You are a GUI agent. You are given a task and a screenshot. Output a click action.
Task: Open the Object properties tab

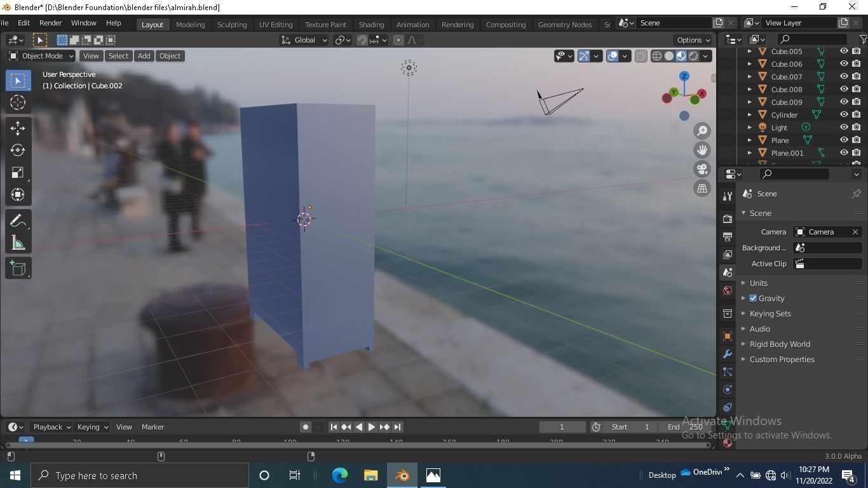tap(728, 335)
